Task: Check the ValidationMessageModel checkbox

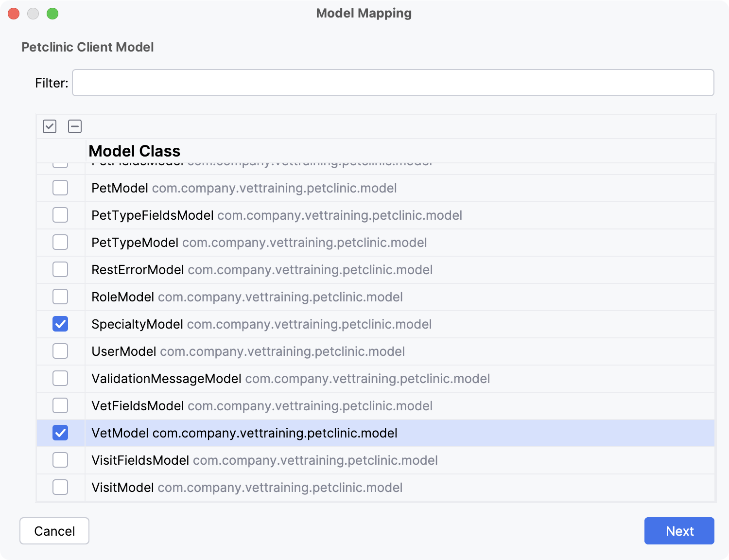Action: click(x=60, y=378)
